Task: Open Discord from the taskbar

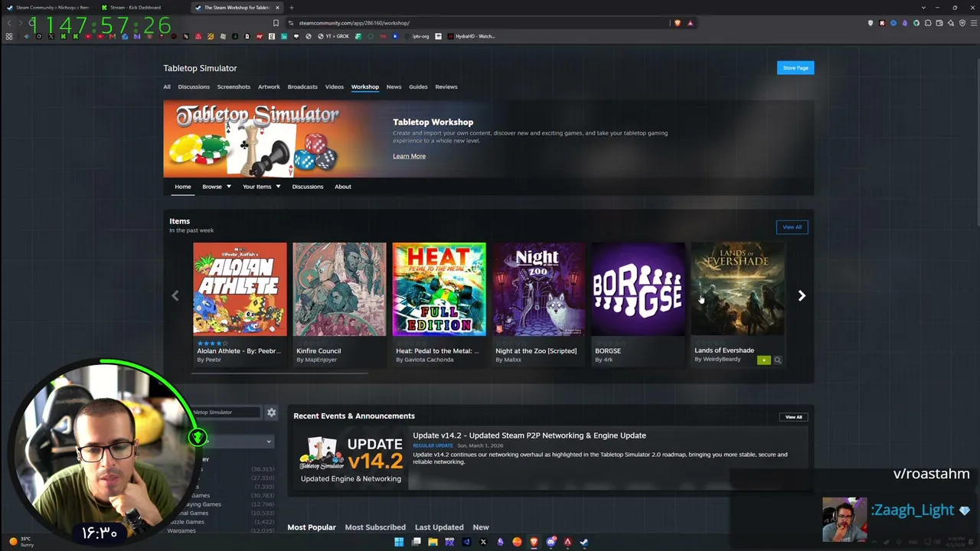Action: pyautogui.click(x=550, y=542)
